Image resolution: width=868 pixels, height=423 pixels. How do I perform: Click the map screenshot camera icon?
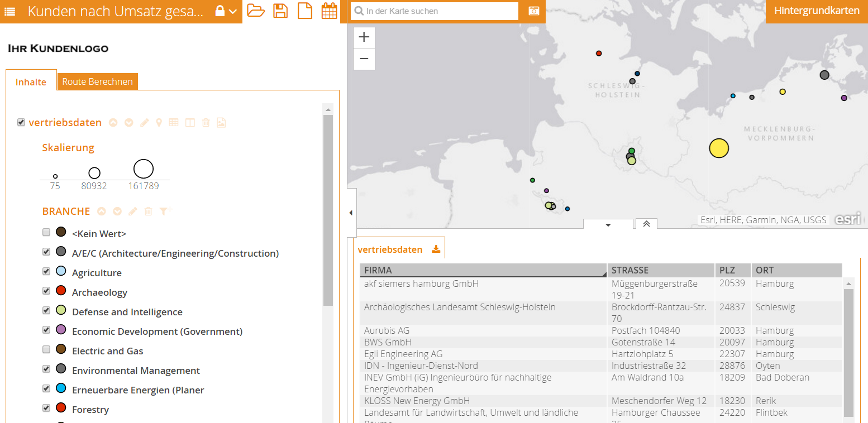pyautogui.click(x=534, y=11)
